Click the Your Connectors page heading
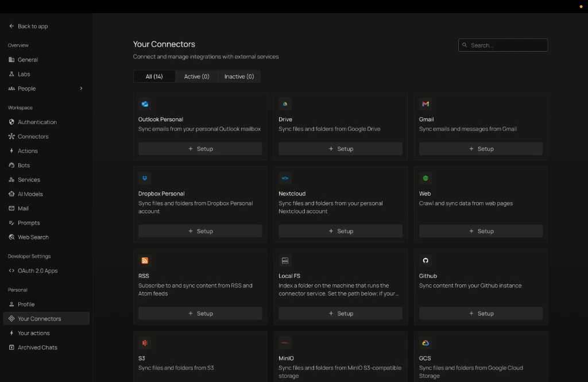This screenshot has width=588, height=382. pyautogui.click(x=164, y=44)
